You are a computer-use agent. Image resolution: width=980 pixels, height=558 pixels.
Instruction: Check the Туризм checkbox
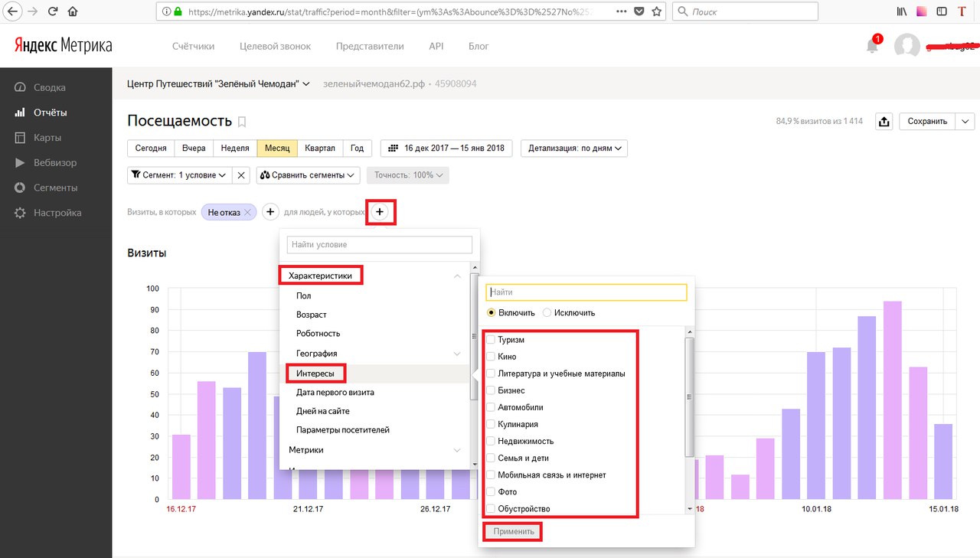(491, 340)
